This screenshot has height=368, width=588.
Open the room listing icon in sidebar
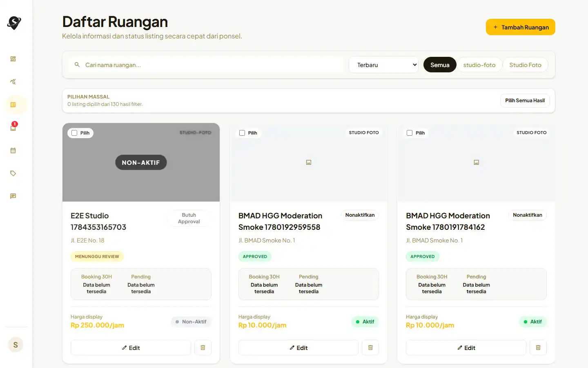point(13,105)
